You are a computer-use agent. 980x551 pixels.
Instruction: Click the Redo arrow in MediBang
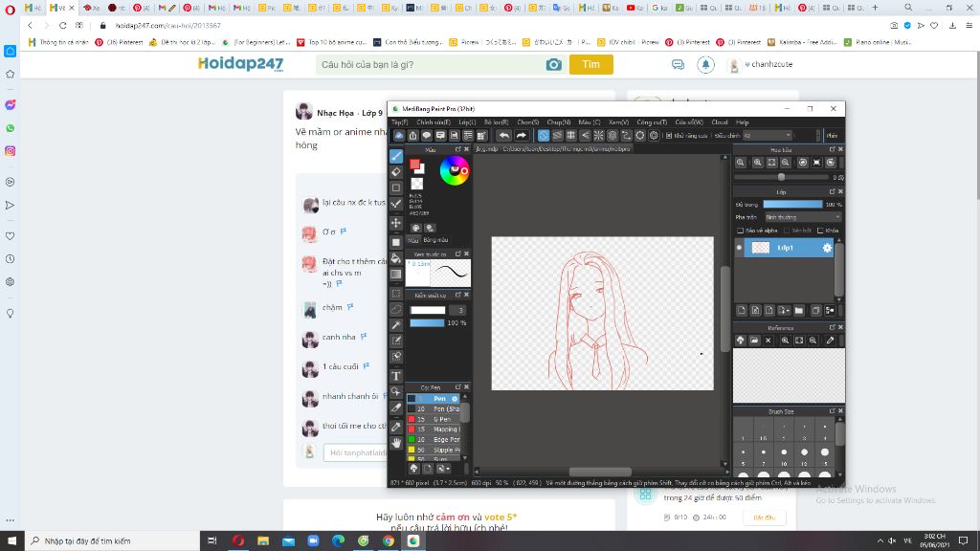(521, 136)
